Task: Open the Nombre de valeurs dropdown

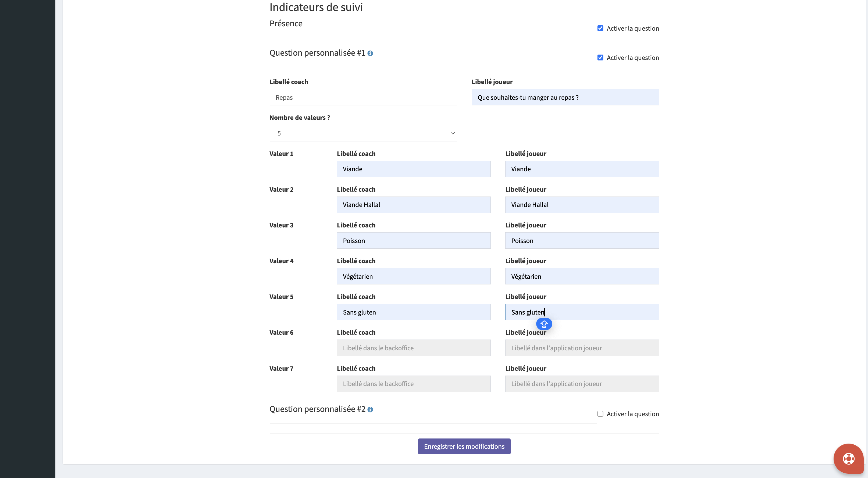Action: point(363,133)
